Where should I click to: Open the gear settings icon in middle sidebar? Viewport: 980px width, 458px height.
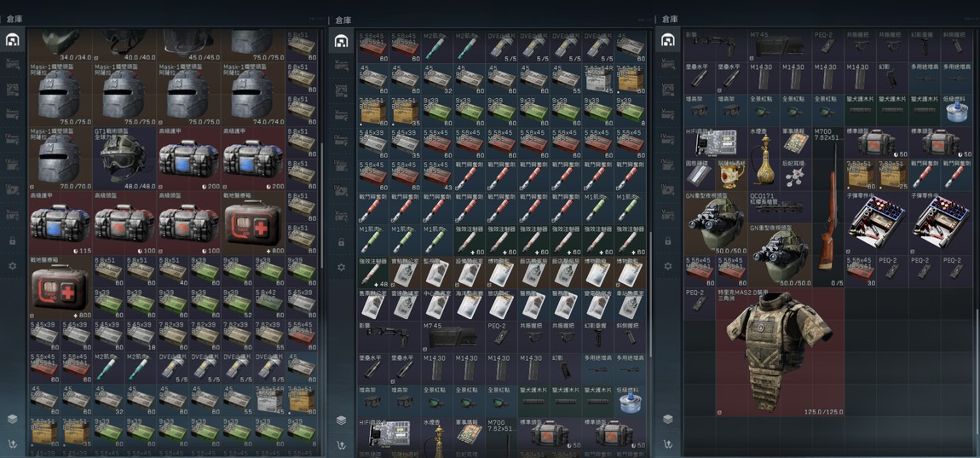[x=341, y=267]
